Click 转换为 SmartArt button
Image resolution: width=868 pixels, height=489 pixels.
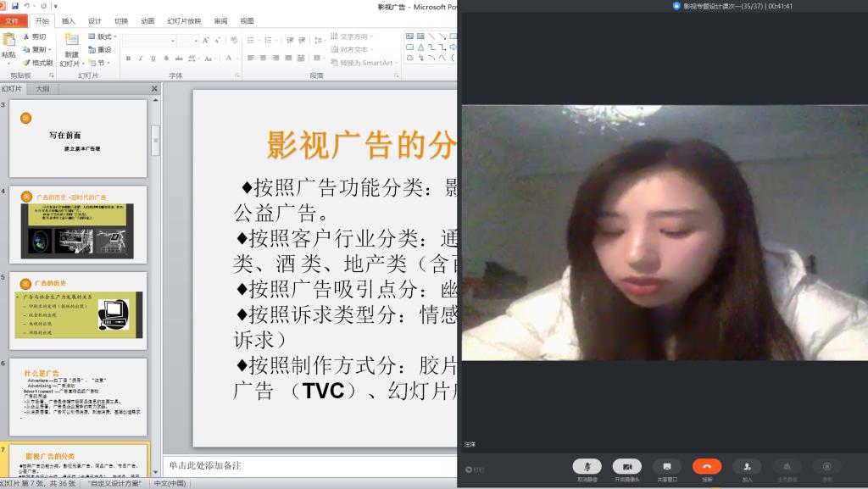tap(364, 63)
